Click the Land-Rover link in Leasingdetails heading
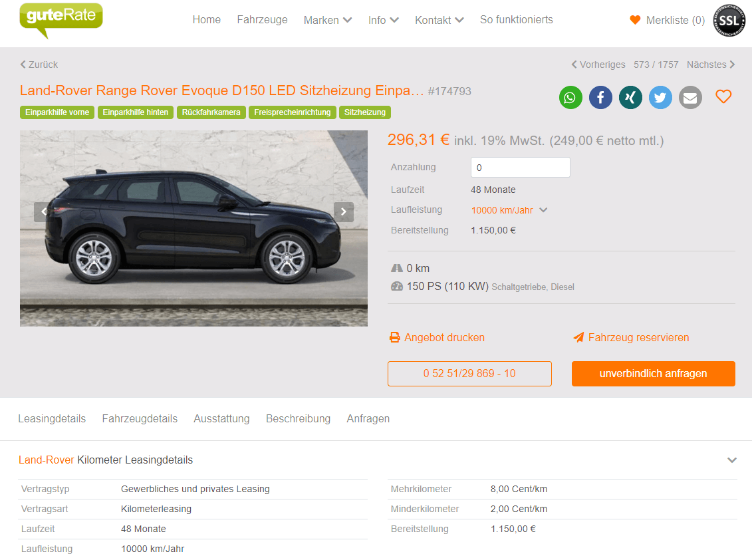 [46, 460]
